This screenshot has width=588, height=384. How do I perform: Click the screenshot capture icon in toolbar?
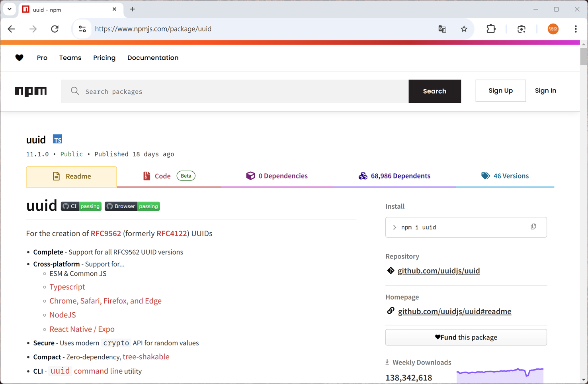point(522,29)
